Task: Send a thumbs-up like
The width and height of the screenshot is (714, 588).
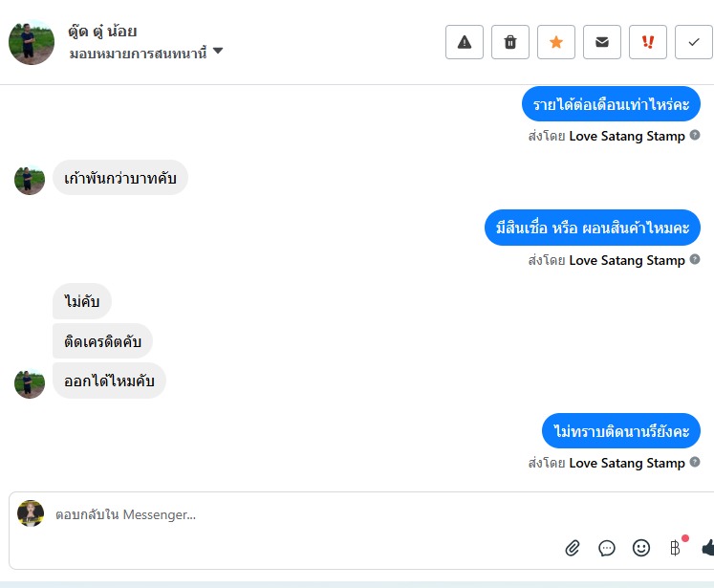Action: coord(708,548)
